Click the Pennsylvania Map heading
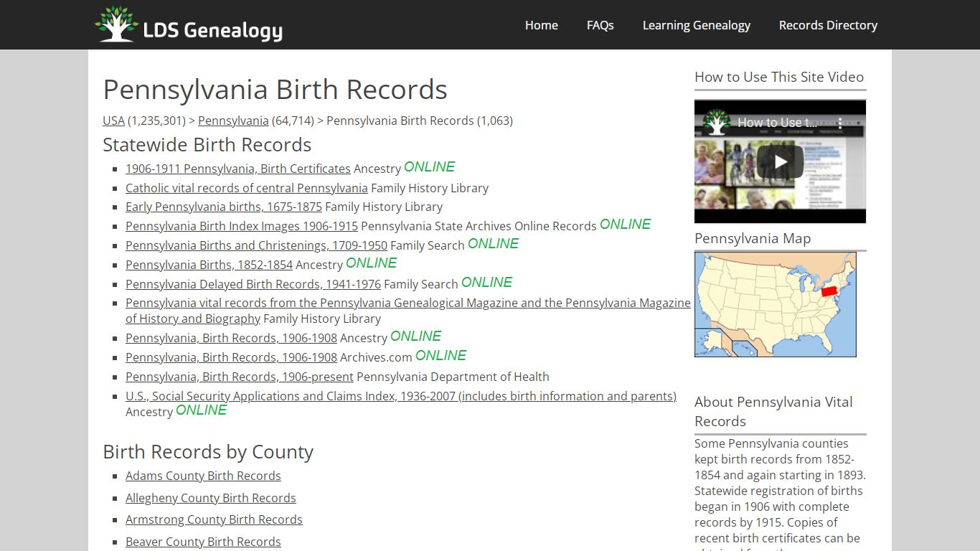The image size is (980, 551). coord(753,238)
